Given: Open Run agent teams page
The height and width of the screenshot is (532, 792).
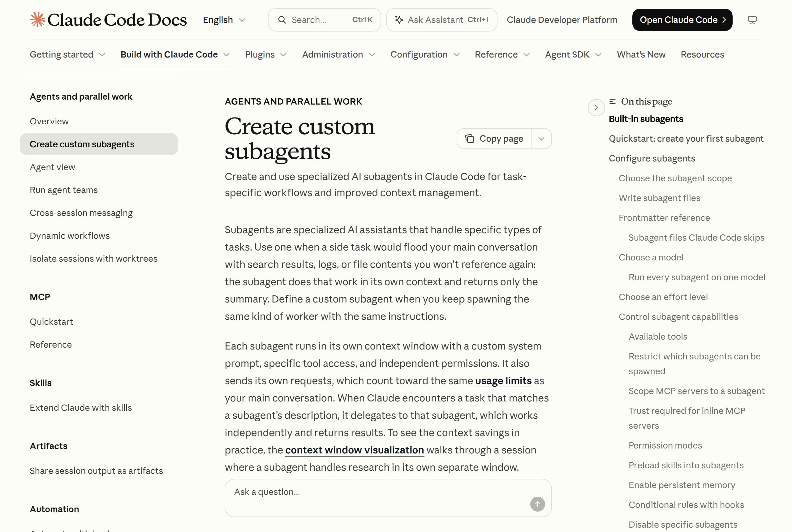Looking at the screenshot, I should tap(64, 190).
